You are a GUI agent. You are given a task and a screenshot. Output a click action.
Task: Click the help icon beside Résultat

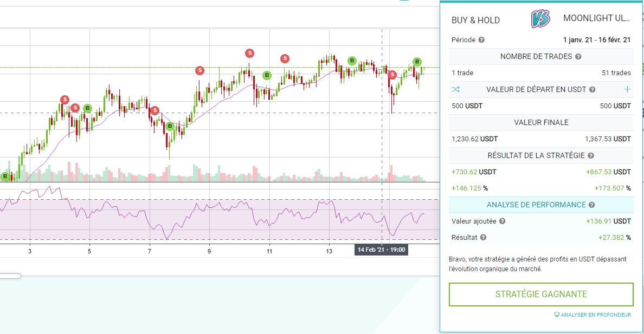click(483, 238)
